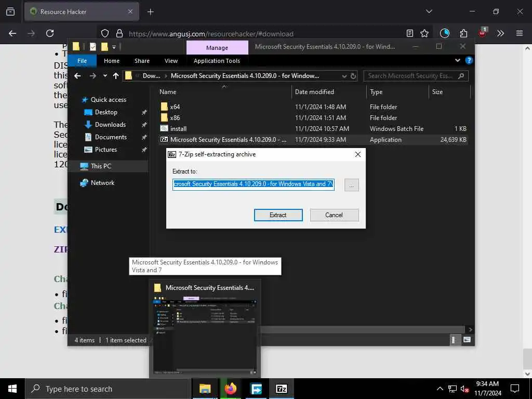Viewport: 532px width, 399px height.
Task: Click the Extract to path field
Action: [254, 184]
